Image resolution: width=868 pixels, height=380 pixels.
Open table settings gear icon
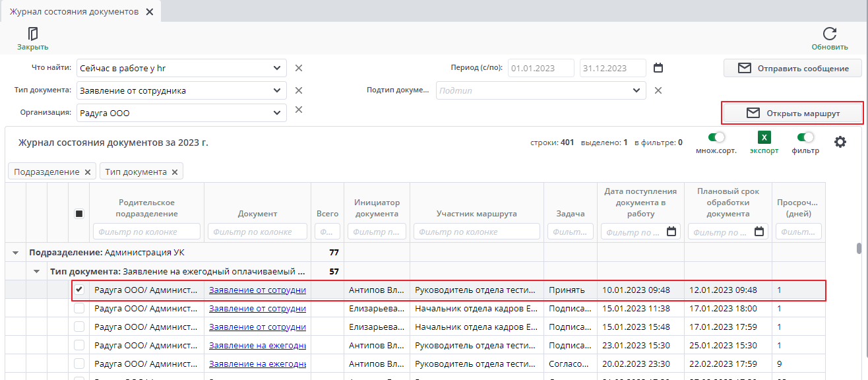(x=840, y=142)
